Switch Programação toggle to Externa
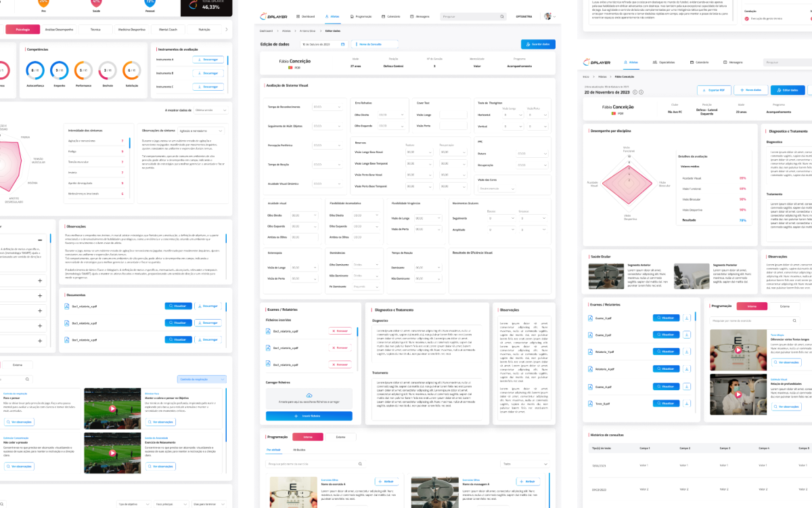 [x=331, y=437]
